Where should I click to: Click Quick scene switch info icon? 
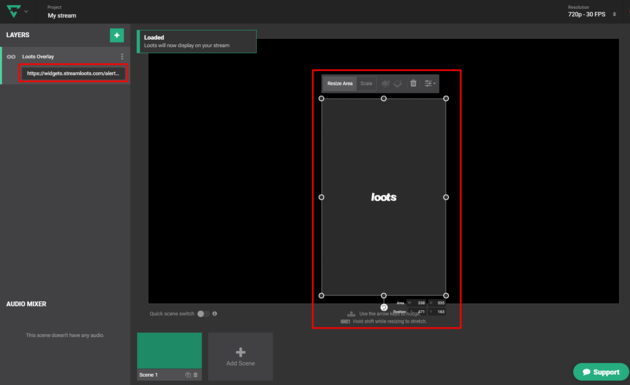215,314
